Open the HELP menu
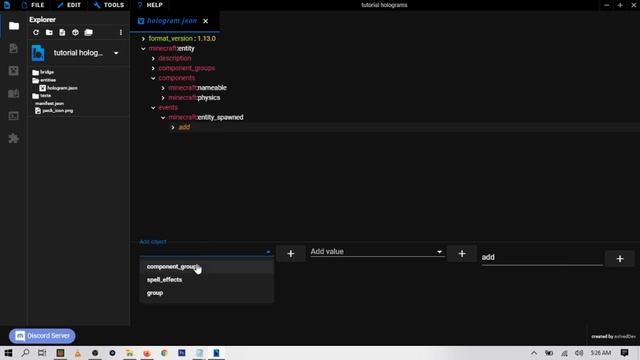This screenshot has height=360, width=640. coord(150,5)
